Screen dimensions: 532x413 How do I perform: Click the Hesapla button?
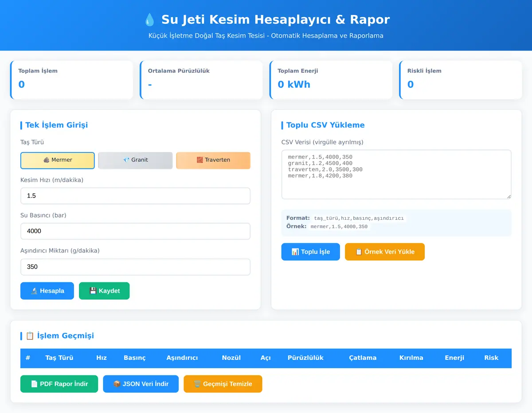click(47, 291)
